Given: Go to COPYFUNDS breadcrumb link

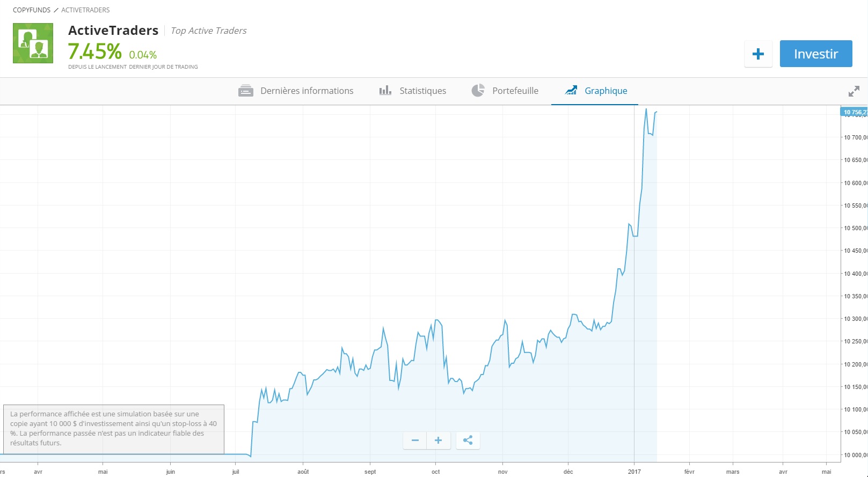Looking at the screenshot, I should tap(32, 10).
